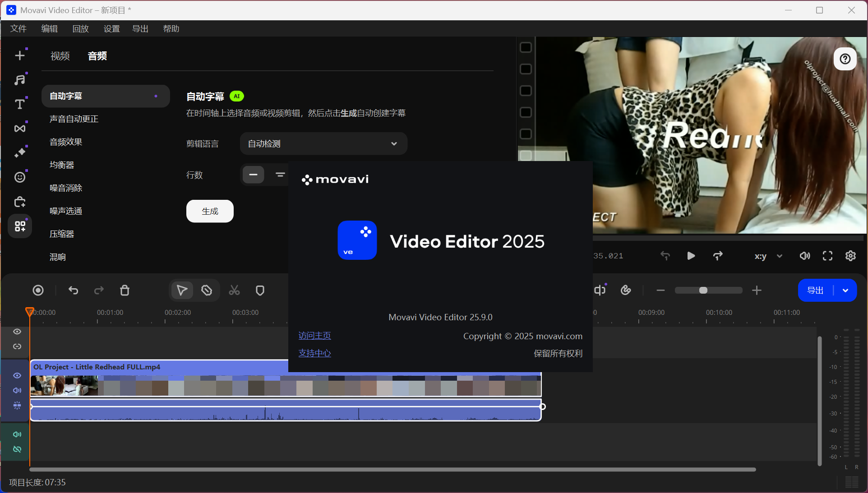Click the scissors split icon
Viewport: 868px width, 493px height.
tap(234, 290)
